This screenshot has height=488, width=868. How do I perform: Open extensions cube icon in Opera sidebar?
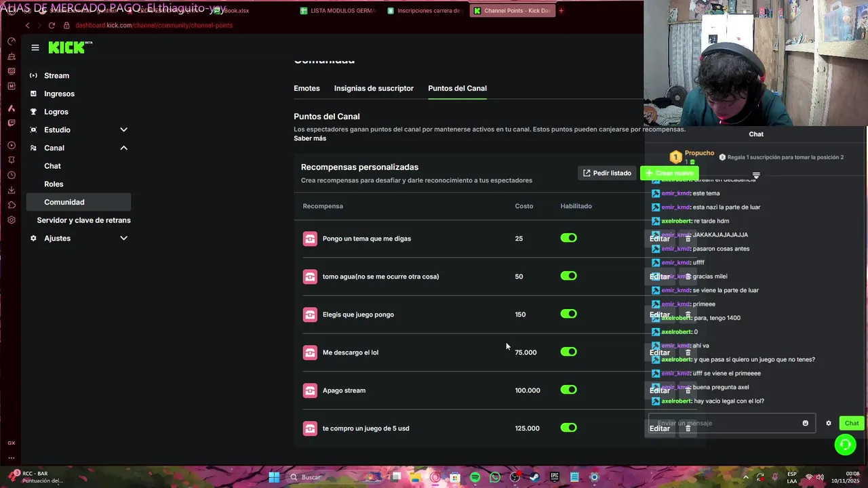(12, 205)
